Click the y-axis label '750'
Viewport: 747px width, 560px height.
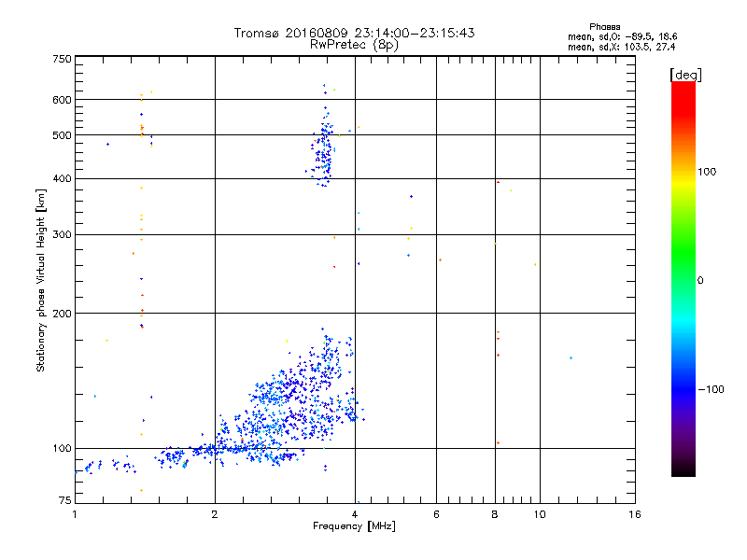tap(62, 59)
